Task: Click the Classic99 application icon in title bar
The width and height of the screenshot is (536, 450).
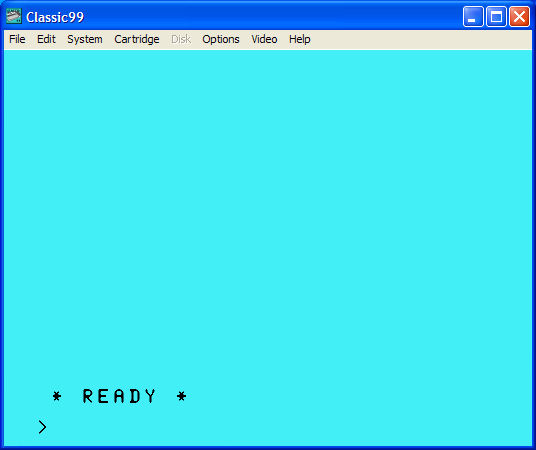Action: [x=14, y=16]
